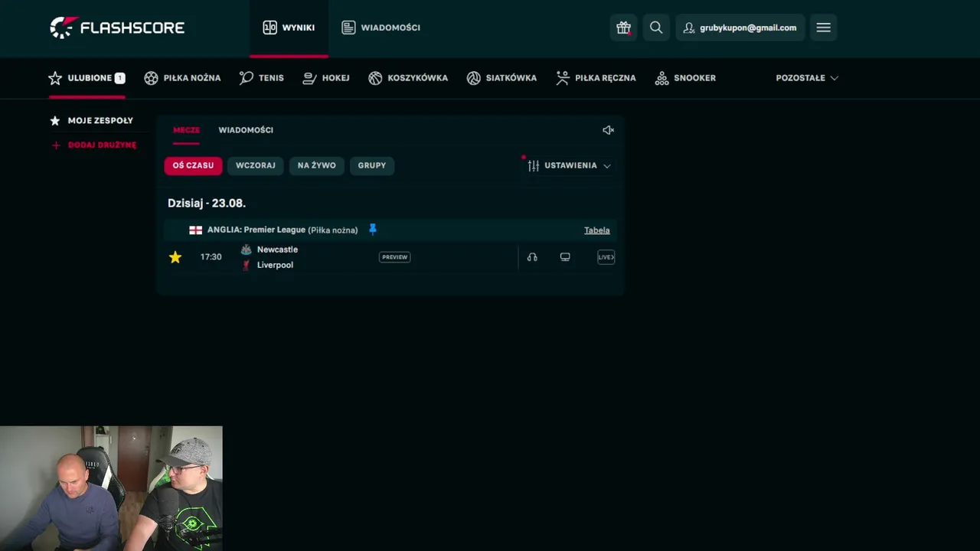This screenshot has width=980, height=551.
Task: Click DODAJ DRUŻYNĘ to add a team
Action: (x=93, y=145)
